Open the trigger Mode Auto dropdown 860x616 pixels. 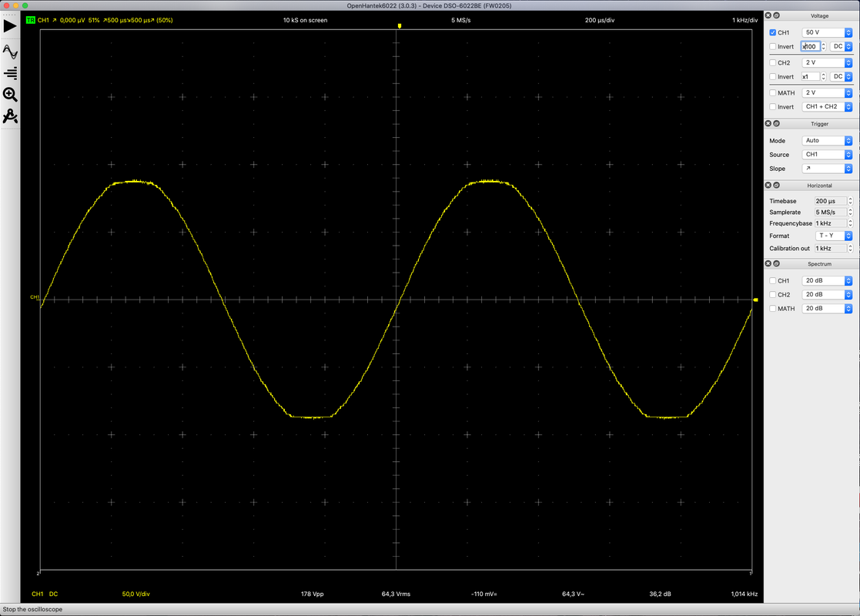tap(827, 140)
